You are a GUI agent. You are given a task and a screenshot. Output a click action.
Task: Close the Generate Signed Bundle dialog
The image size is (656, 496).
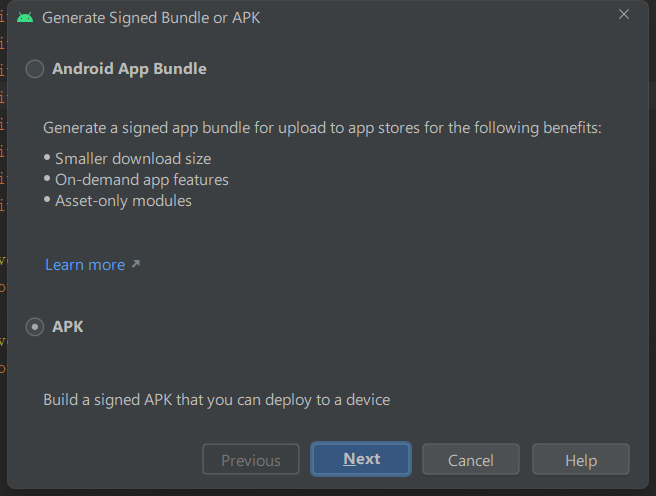click(624, 15)
